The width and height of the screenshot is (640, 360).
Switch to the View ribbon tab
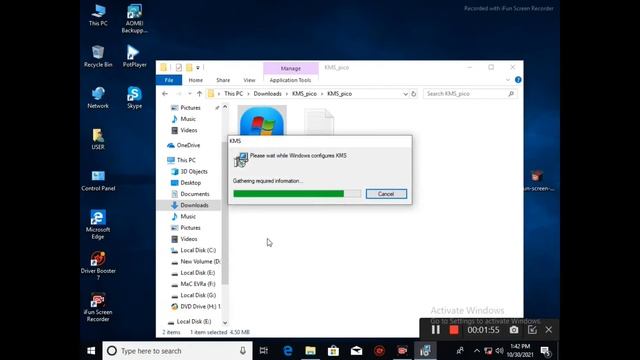249,80
